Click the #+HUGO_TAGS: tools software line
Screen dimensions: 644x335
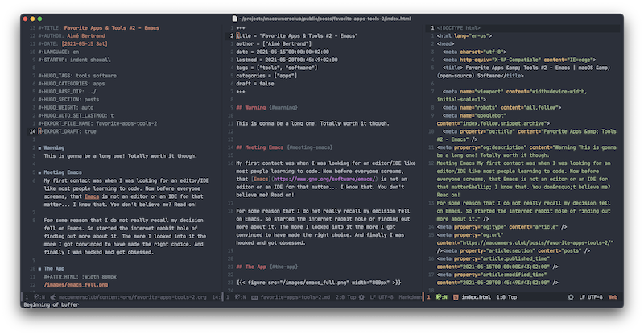[77, 76]
